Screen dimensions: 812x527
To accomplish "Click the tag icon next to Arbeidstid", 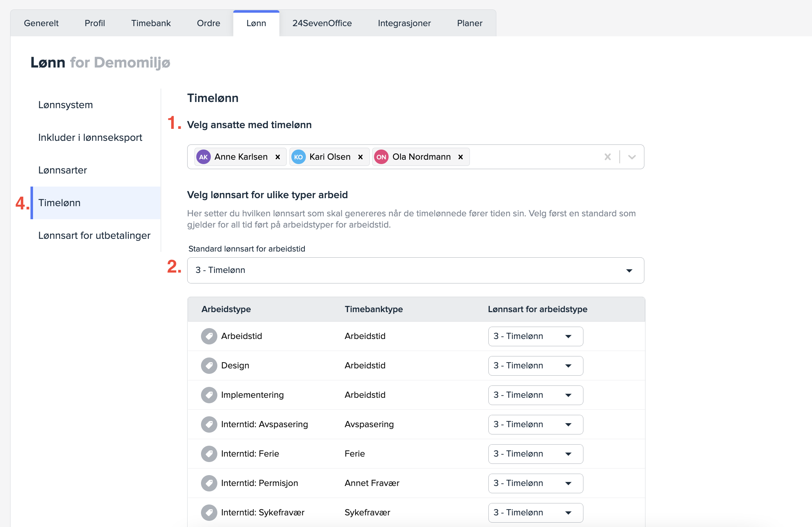I will click(209, 336).
